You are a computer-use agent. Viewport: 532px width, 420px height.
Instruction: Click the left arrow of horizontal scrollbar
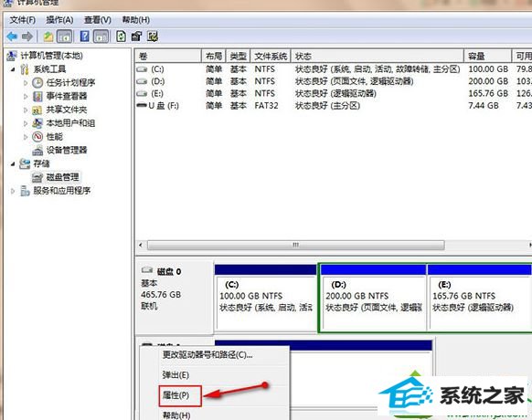[141, 245]
